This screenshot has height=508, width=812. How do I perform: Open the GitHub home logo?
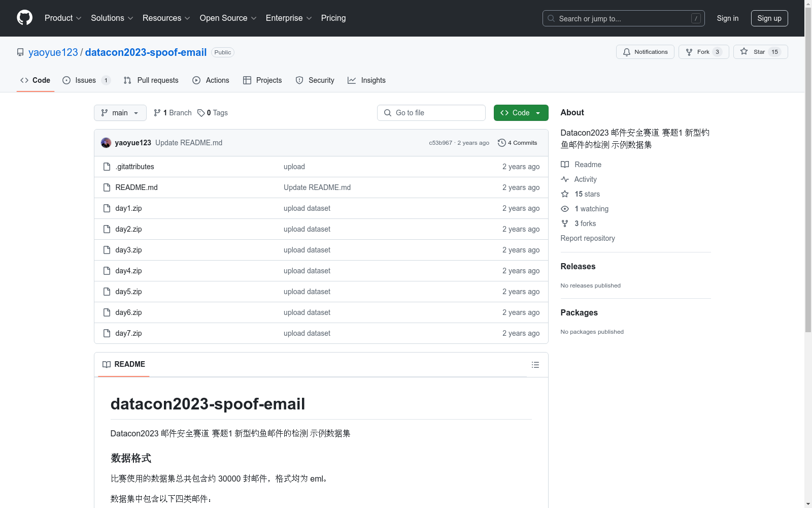tap(24, 18)
